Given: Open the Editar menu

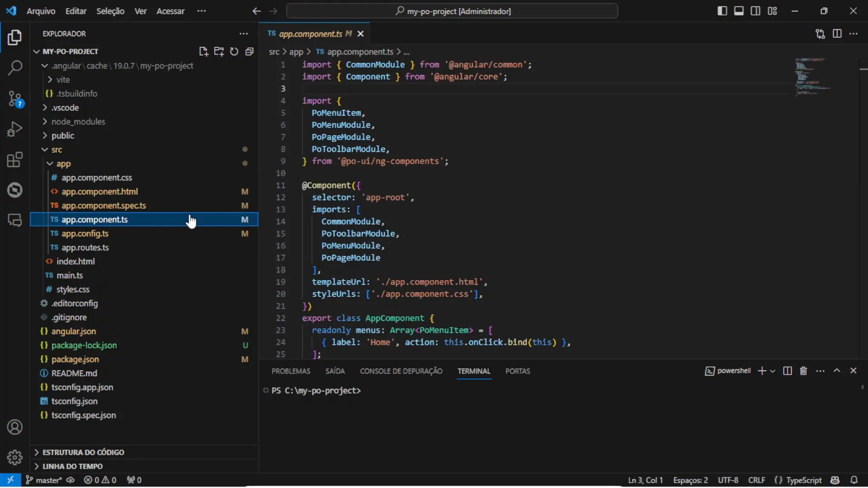Looking at the screenshot, I should point(75,11).
